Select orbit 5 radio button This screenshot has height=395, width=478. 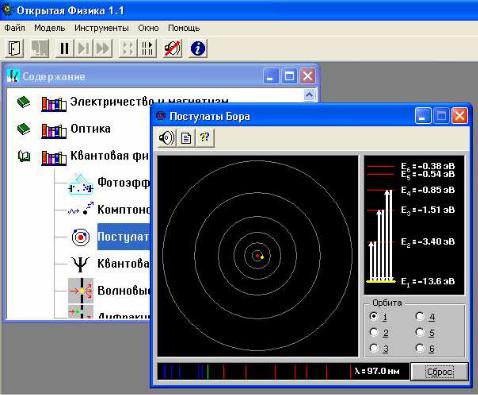tap(420, 332)
